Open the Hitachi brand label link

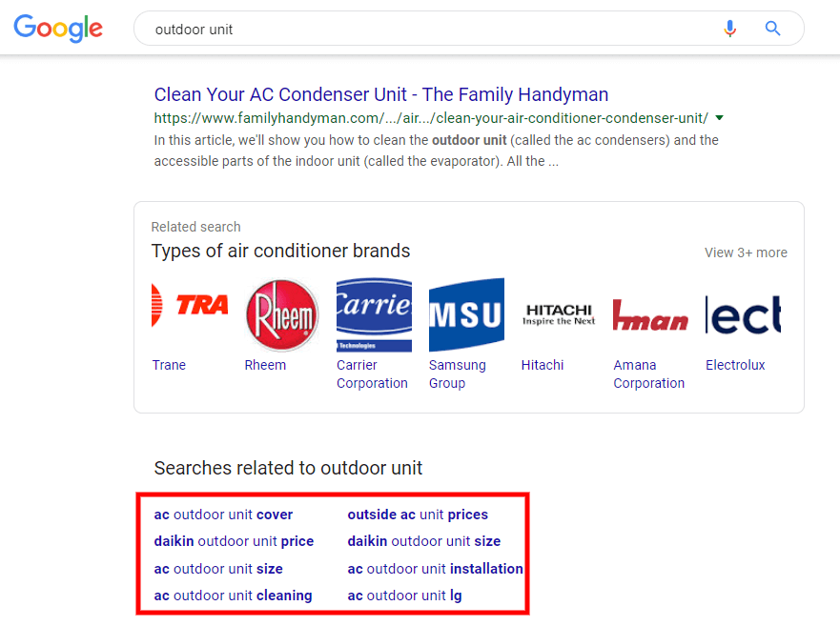tap(543, 365)
